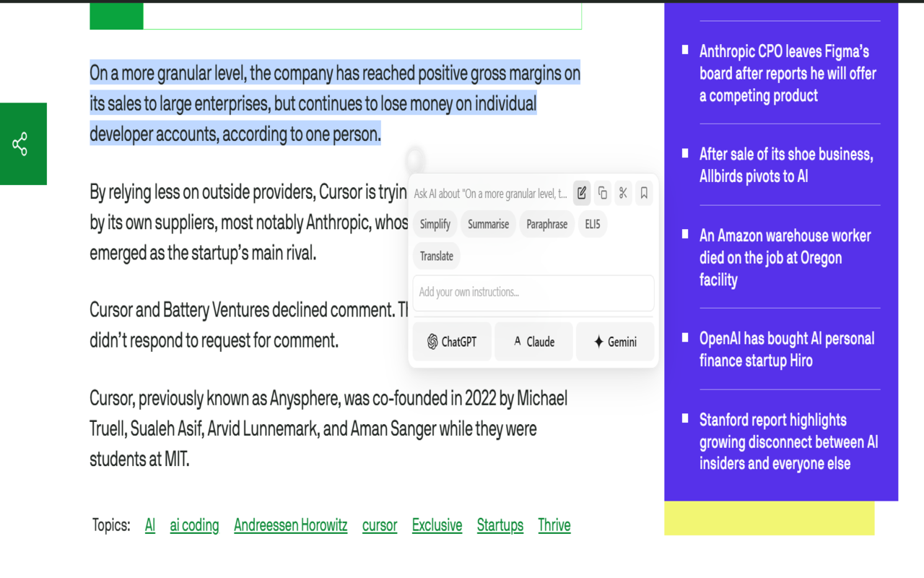The width and height of the screenshot is (924, 578).
Task: Open Amazon warehouse worker died article
Action: pyautogui.click(x=785, y=258)
